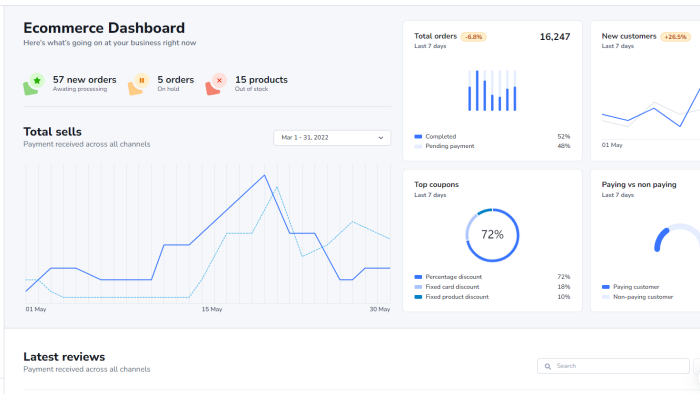The image size is (700, 394).
Task: Click the Percentage discount legend label
Action: coord(454,277)
